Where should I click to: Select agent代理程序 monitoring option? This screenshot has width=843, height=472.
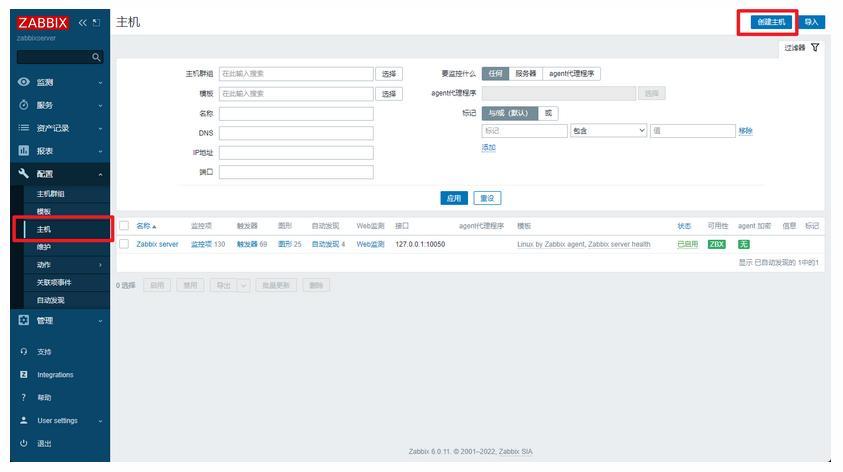tap(571, 74)
